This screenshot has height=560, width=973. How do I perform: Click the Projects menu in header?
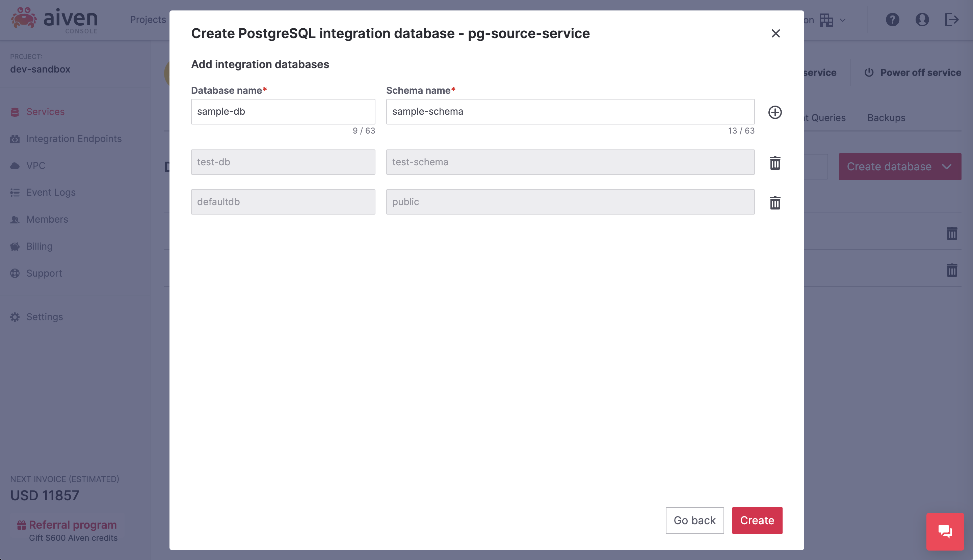pos(148,20)
